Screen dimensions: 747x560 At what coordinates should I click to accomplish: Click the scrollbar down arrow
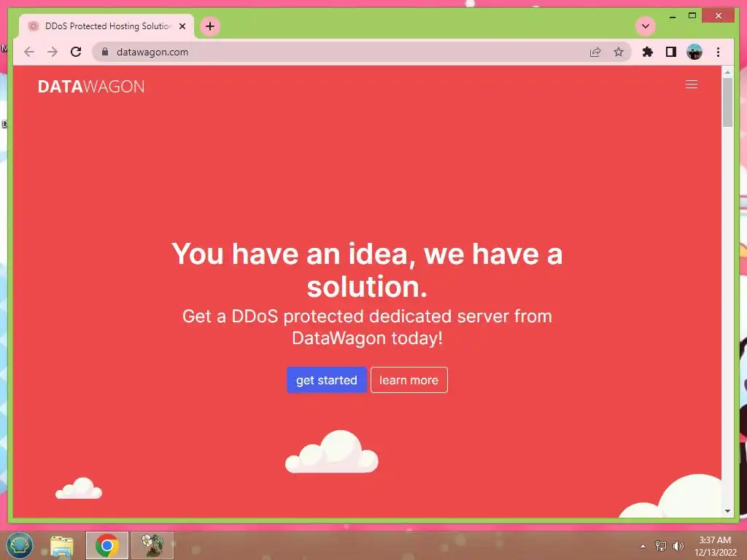(x=727, y=511)
